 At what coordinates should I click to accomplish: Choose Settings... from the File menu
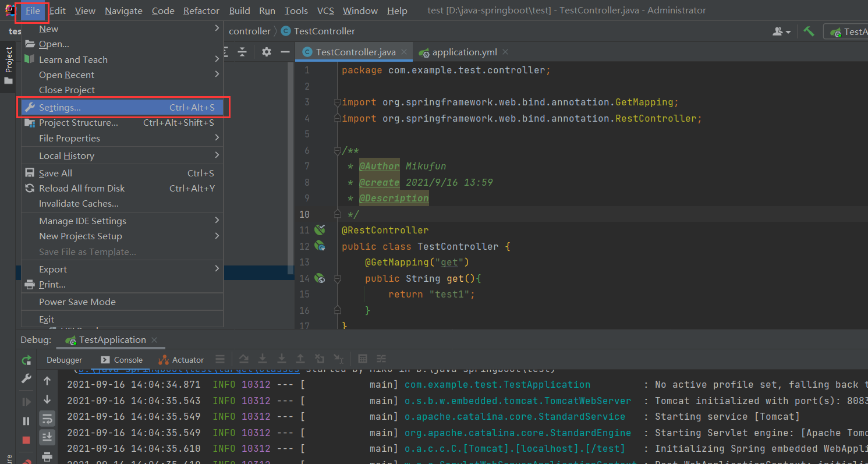click(122, 108)
